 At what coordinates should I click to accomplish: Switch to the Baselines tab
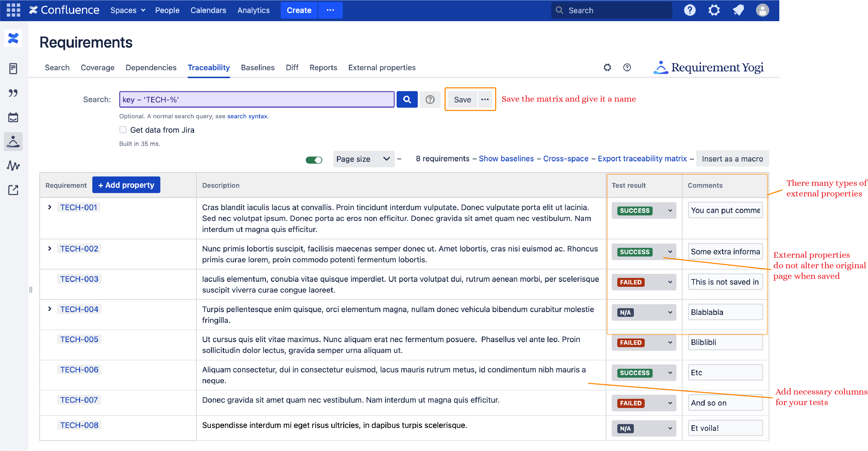257,67
